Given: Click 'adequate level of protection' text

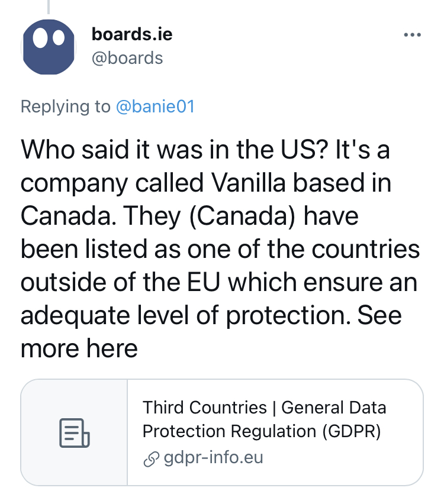Looking at the screenshot, I should point(186,316).
